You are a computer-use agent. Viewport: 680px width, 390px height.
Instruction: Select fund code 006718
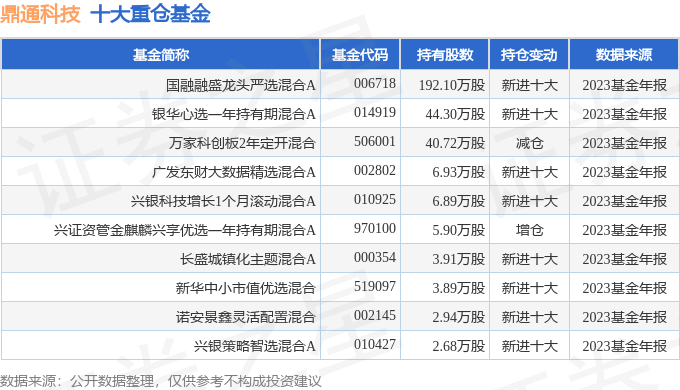(375, 83)
